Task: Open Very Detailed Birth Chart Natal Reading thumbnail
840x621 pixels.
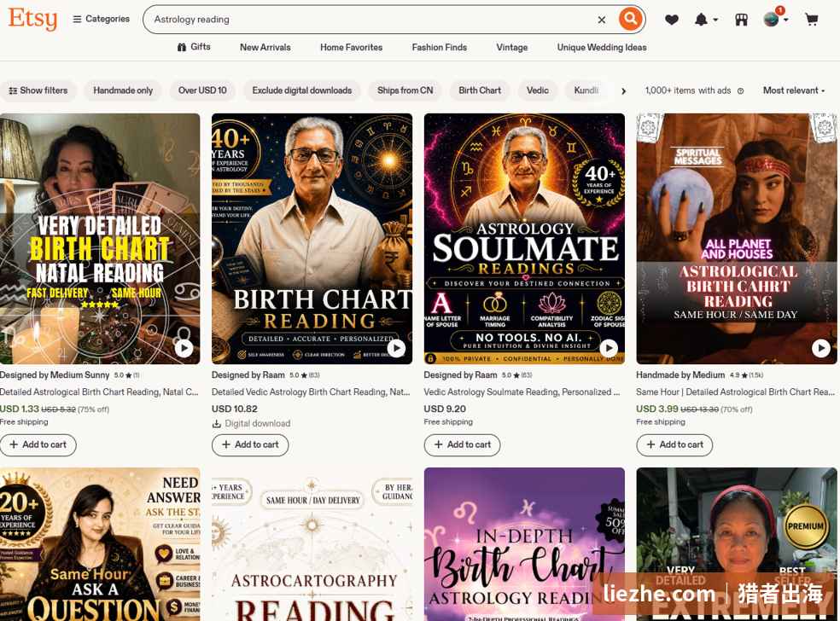Action: pos(100,239)
